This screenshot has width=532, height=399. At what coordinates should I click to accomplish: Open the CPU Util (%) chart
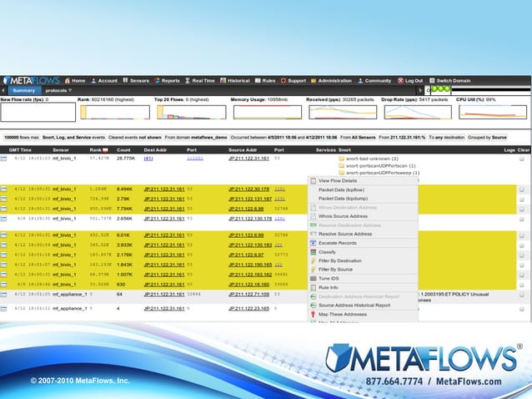point(493,112)
